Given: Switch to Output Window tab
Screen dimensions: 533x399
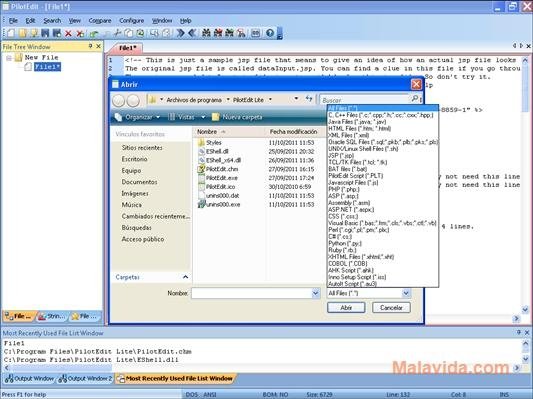Looking at the screenshot, I should tap(30, 378).
